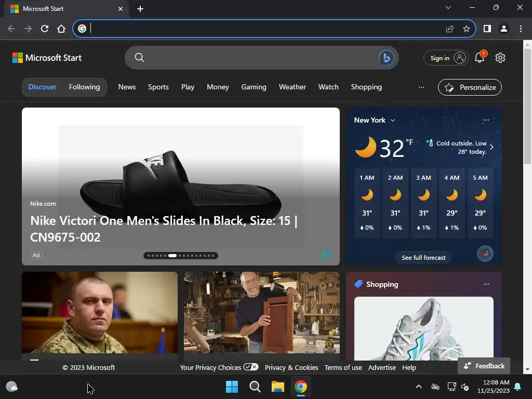This screenshot has height=399, width=532.
Task: Bookmark this tab with the star
Action: point(467,29)
